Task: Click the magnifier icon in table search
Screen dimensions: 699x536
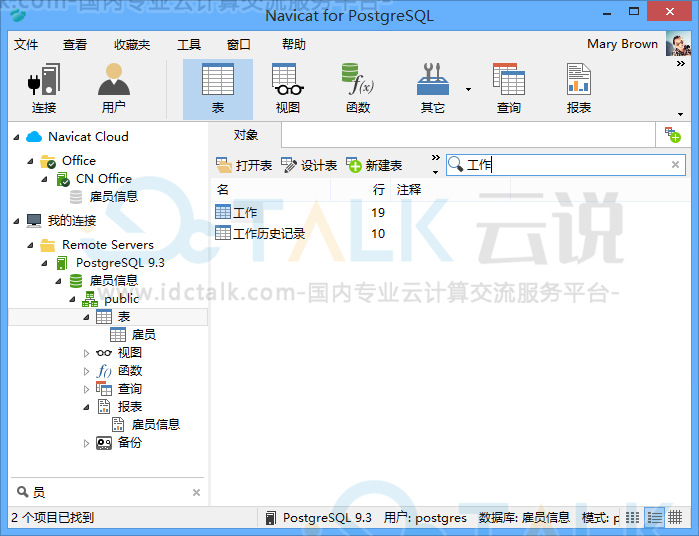Action: coord(455,165)
